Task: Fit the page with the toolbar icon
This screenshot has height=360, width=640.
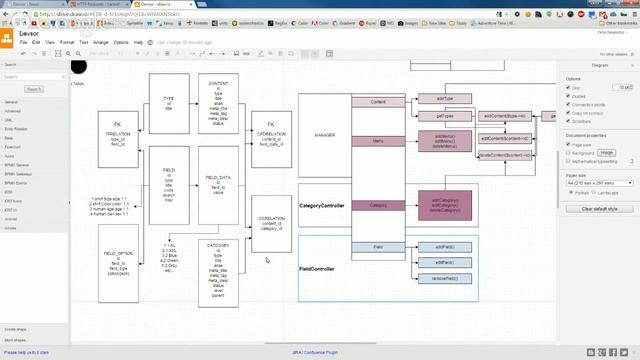Action: tap(58, 53)
